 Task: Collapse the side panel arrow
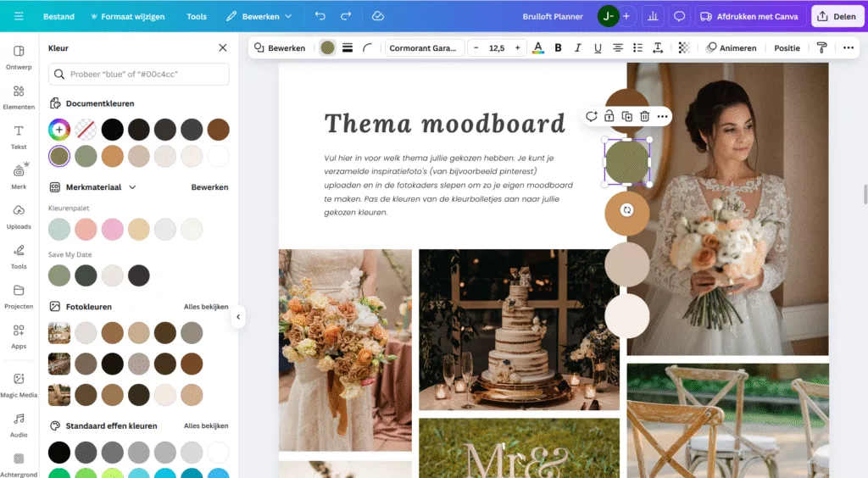pos(238,317)
